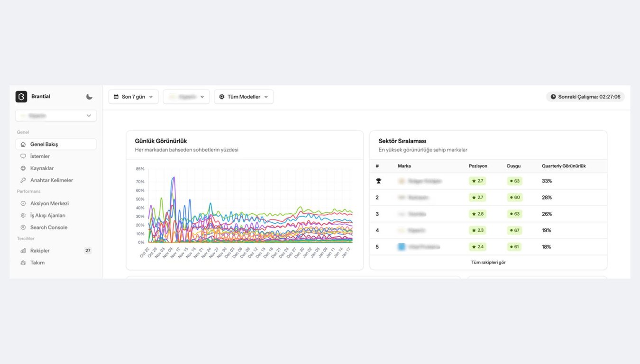This screenshot has height=364, width=640.
Task: Click the İş Akışı Ajanları gear icon
Action: click(22, 215)
